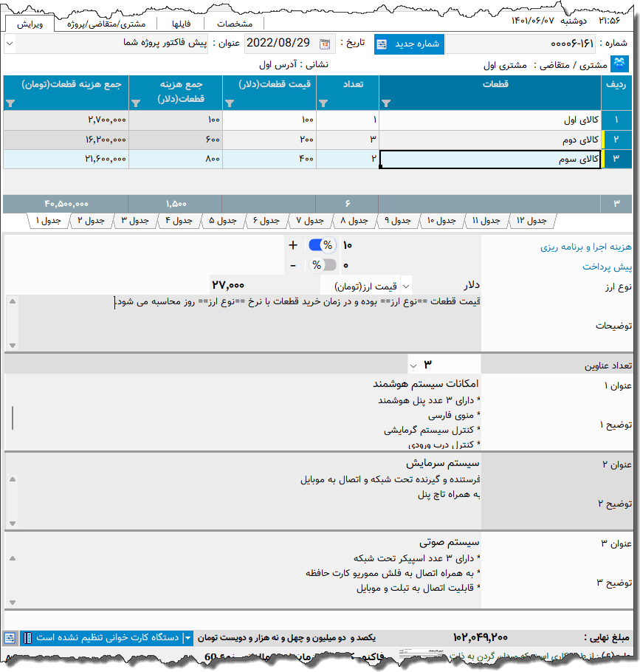Click the card reader icon at the bottom bar

click(x=27, y=637)
